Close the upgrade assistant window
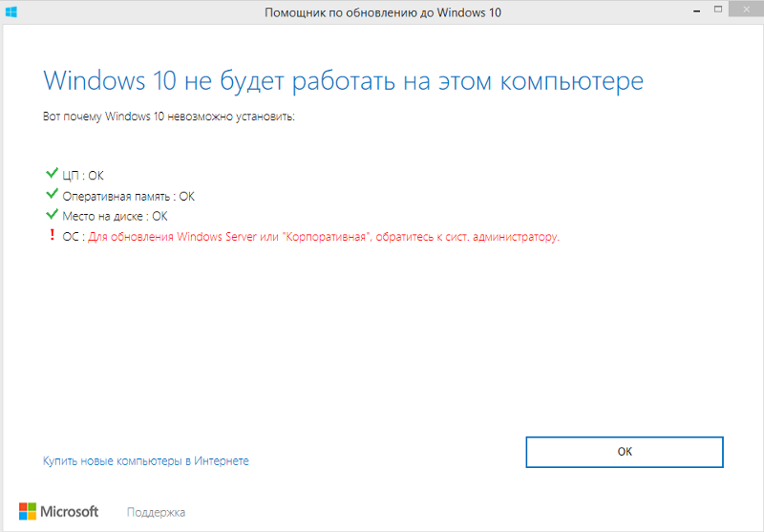The height and width of the screenshot is (532, 764). pyautogui.click(x=746, y=10)
